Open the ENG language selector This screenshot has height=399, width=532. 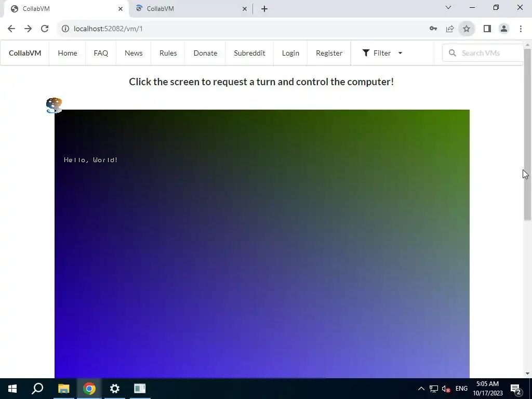461,389
